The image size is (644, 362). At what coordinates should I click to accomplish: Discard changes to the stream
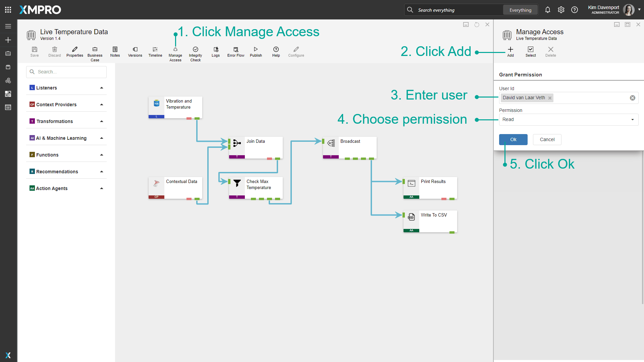click(x=55, y=52)
